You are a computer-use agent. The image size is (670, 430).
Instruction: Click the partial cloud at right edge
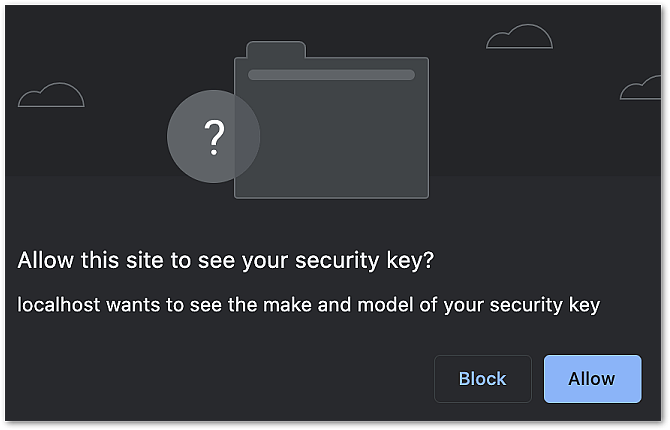(642, 89)
